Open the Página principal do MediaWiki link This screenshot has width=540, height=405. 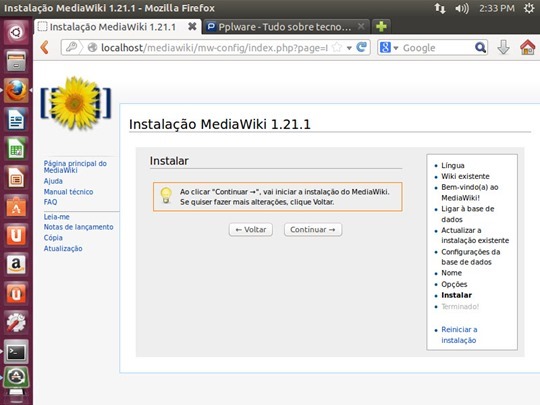75,167
